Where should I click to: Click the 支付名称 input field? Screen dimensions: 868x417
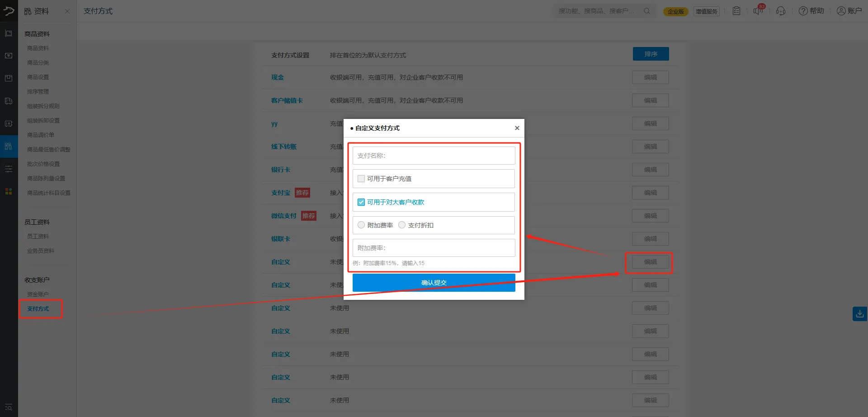tap(434, 156)
